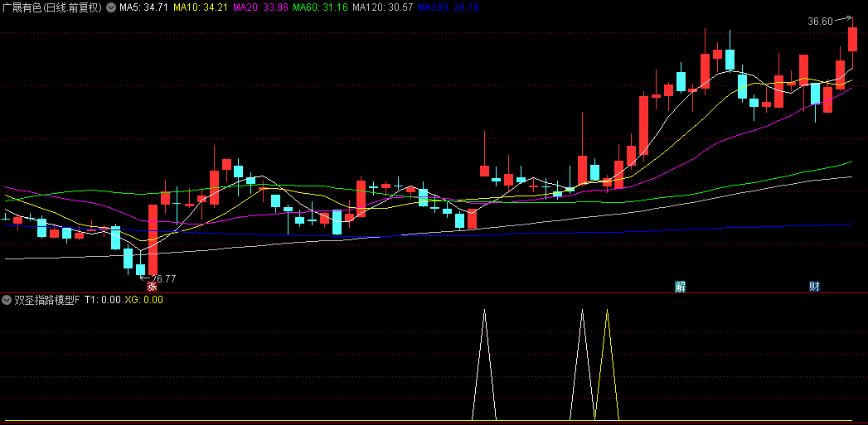Expand the main chart indicator dropdown arrow
The height and width of the screenshot is (425, 868).
pyautogui.click(x=111, y=7)
